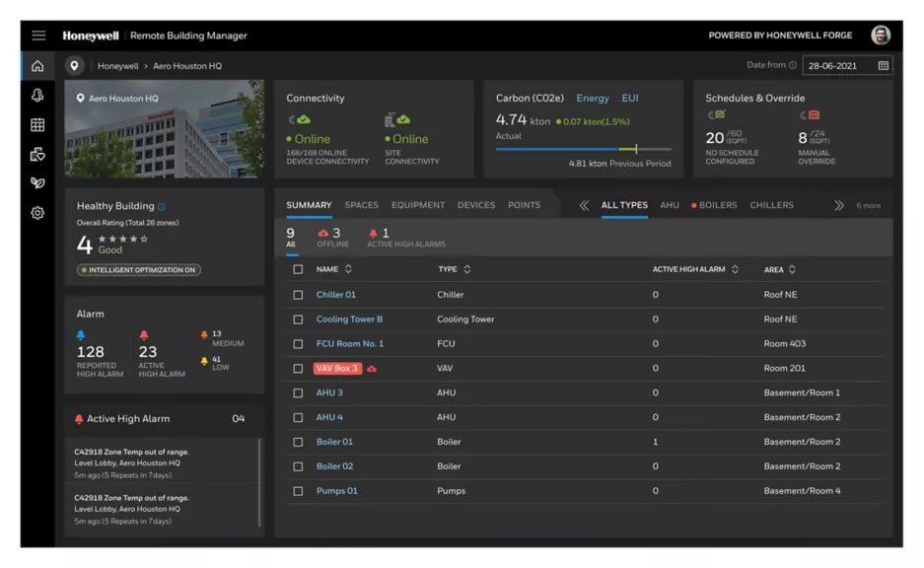Click the Date from input field
Image resolution: width=924 pixels, height=568 pixels.
[x=847, y=65]
